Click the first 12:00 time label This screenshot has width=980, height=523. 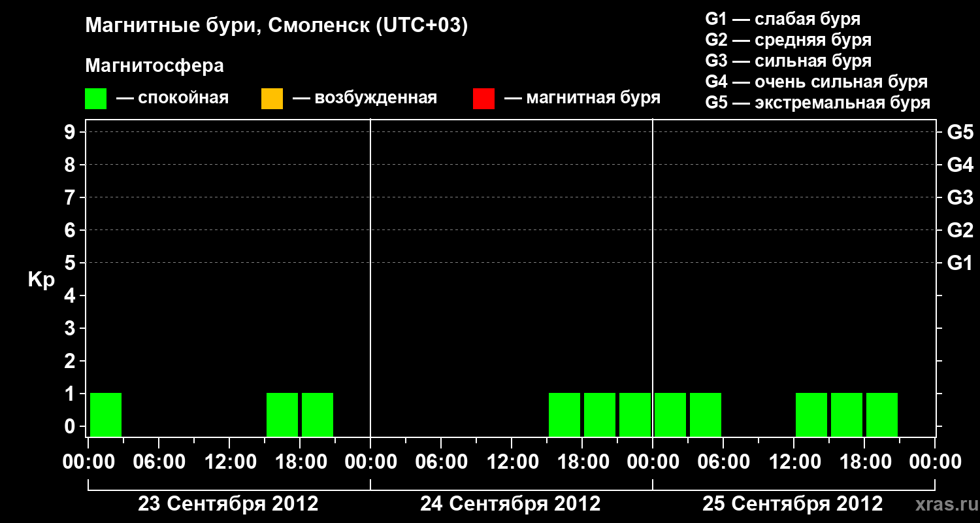tap(229, 462)
